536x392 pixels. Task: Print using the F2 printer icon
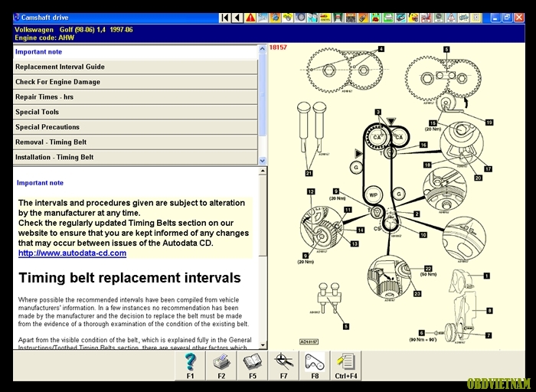(x=221, y=365)
